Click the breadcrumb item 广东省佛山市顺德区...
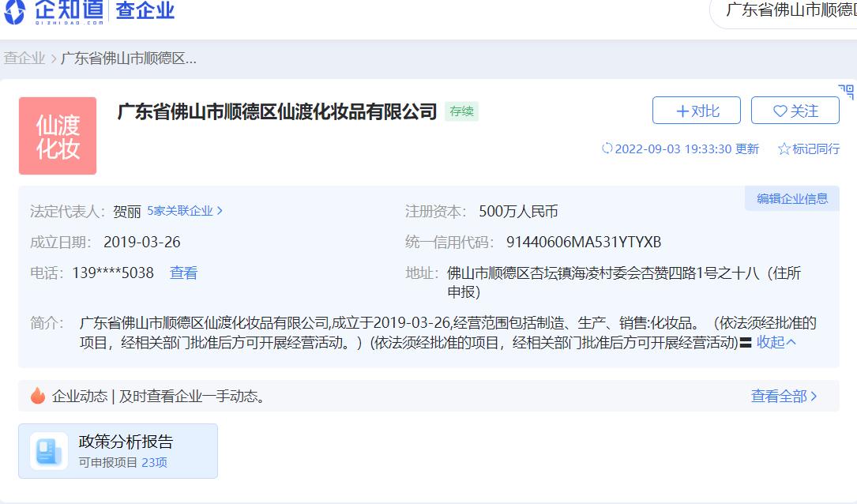The width and height of the screenshot is (857, 504). (129, 58)
